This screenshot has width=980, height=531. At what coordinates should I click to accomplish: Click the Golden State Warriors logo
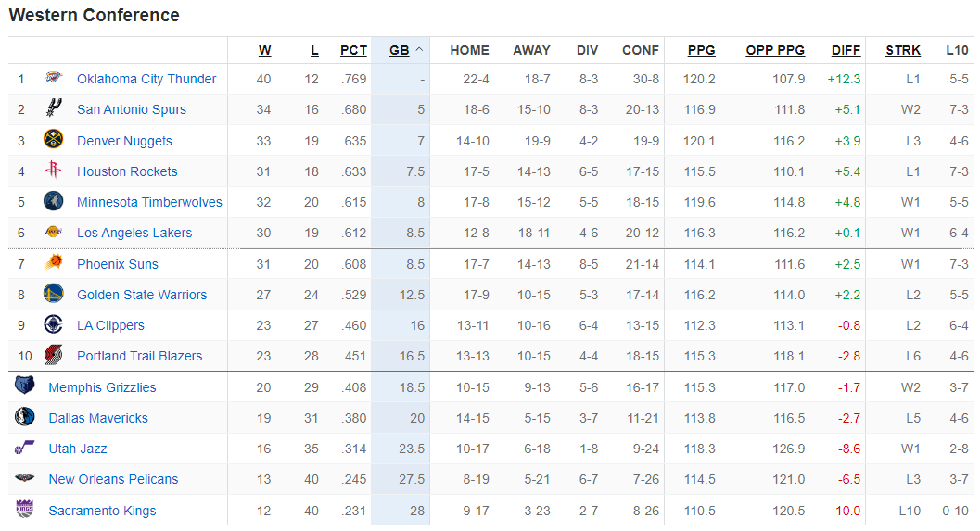(53, 294)
